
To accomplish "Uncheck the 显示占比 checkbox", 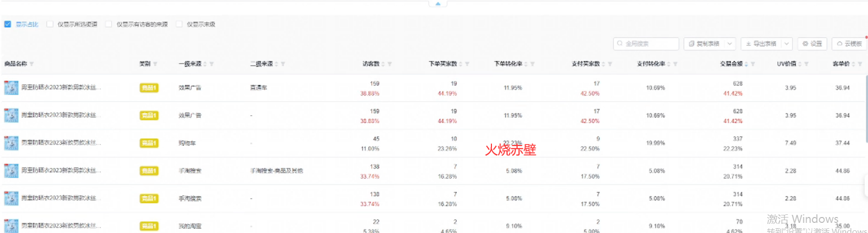I will [x=7, y=24].
